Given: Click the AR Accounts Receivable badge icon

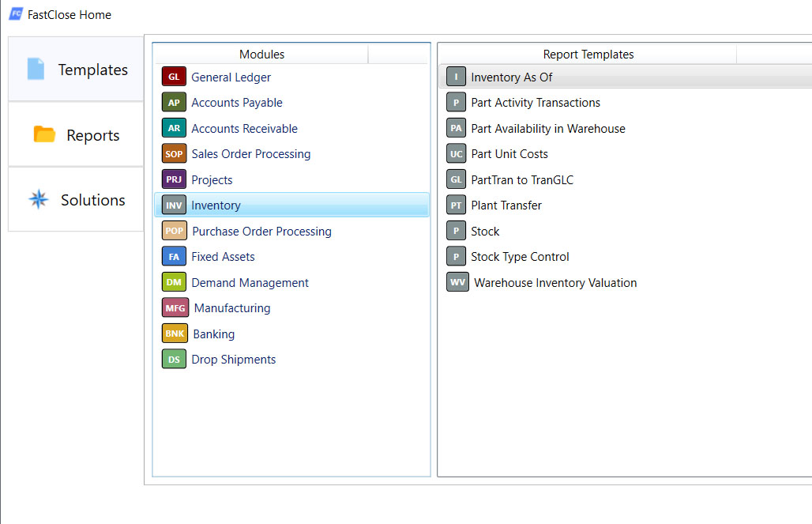Looking at the screenshot, I should coord(174,128).
